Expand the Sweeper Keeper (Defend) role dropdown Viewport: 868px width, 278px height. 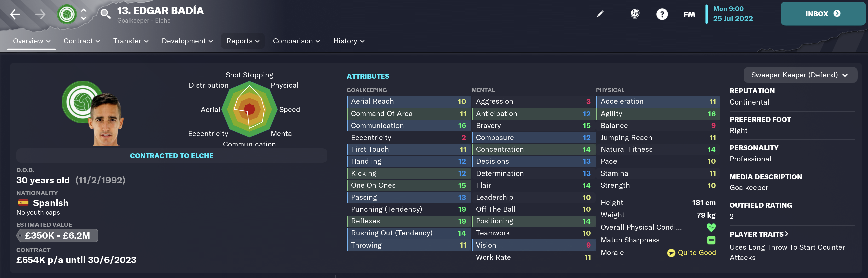[800, 75]
